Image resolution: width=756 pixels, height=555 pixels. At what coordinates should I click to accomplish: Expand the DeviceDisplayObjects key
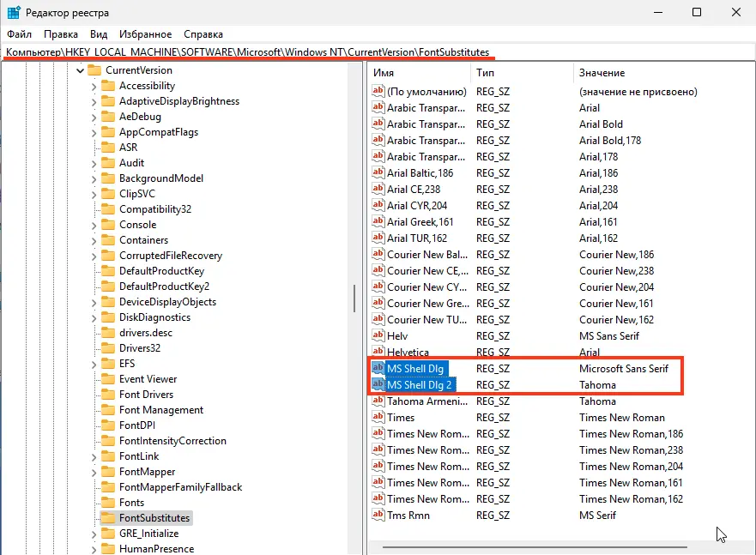(x=94, y=303)
